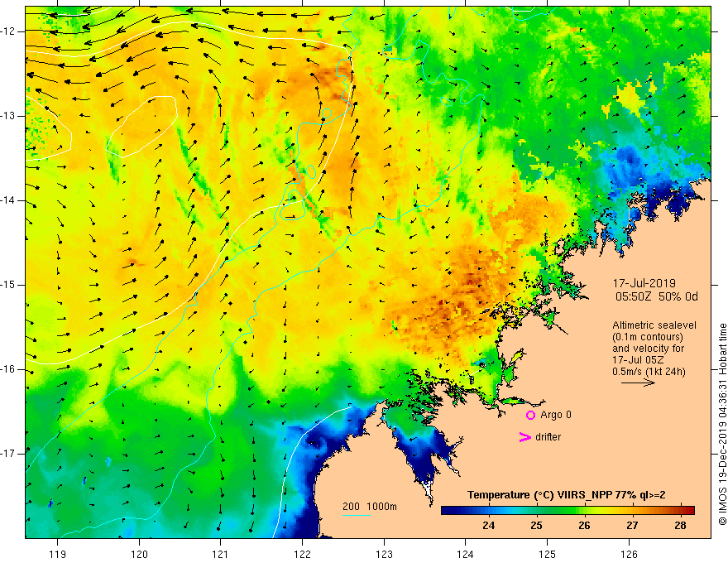
Task: Click longitude axis label 124
Action: pyautogui.click(x=466, y=554)
